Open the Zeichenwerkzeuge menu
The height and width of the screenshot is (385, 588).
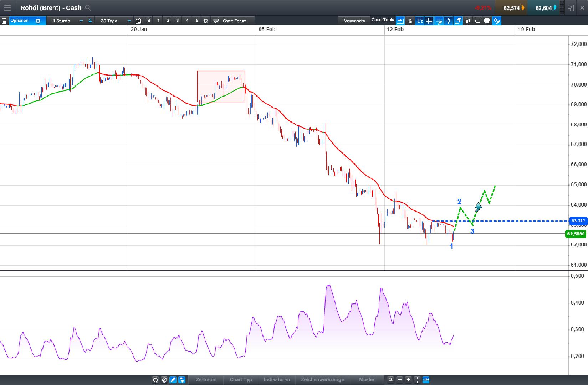coord(323,380)
